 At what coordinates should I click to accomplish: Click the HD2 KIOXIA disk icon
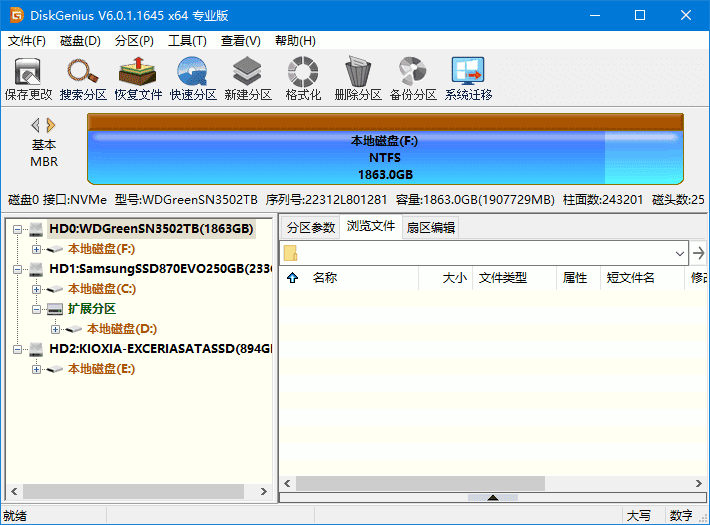click(36, 349)
